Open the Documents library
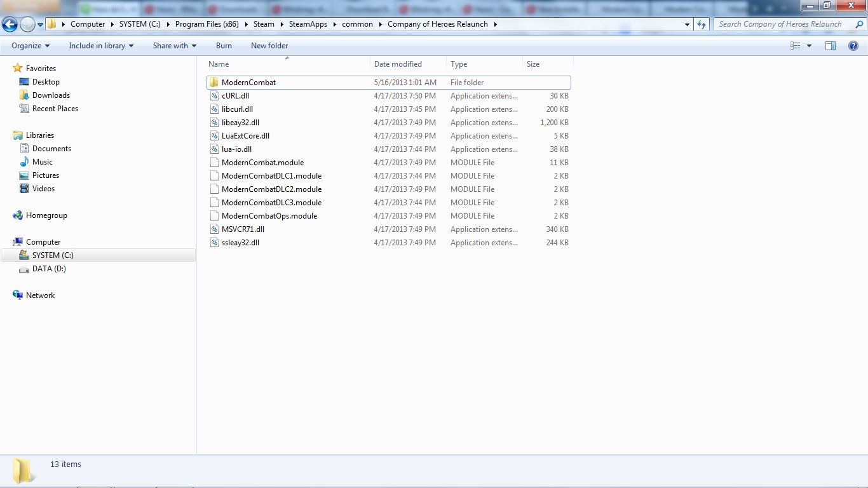 51,149
